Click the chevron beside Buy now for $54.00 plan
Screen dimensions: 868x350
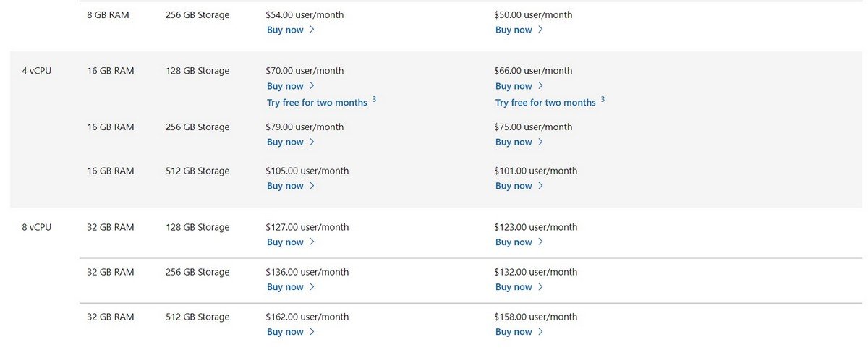312,30
